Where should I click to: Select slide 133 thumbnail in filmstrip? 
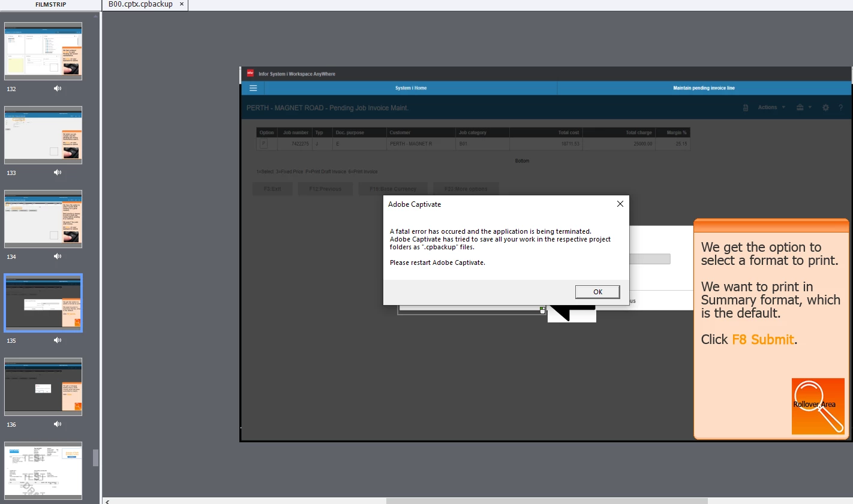[43, 135]
